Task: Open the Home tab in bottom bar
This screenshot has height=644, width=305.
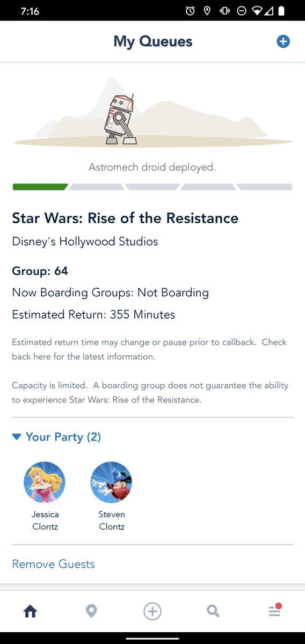Action: [x=30, y=611]
